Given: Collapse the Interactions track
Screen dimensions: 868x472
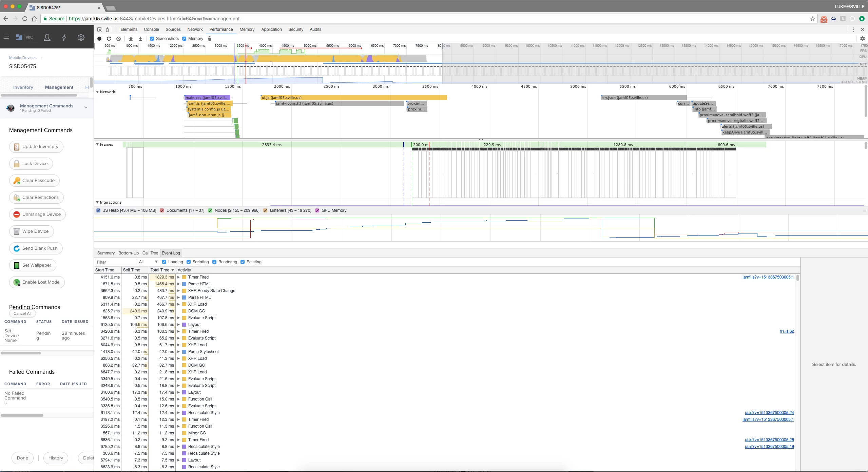Looking at the screenshot, I should (x=97, y=202).
